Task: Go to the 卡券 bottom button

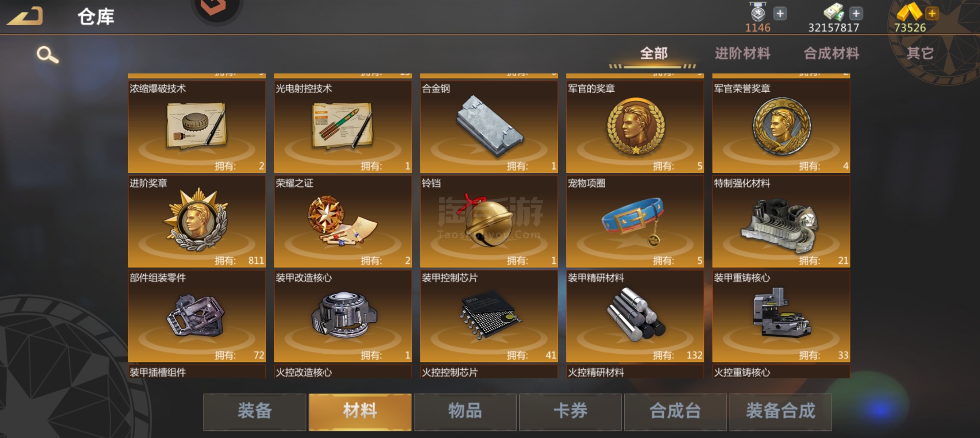Action: [x=570, y=412]
